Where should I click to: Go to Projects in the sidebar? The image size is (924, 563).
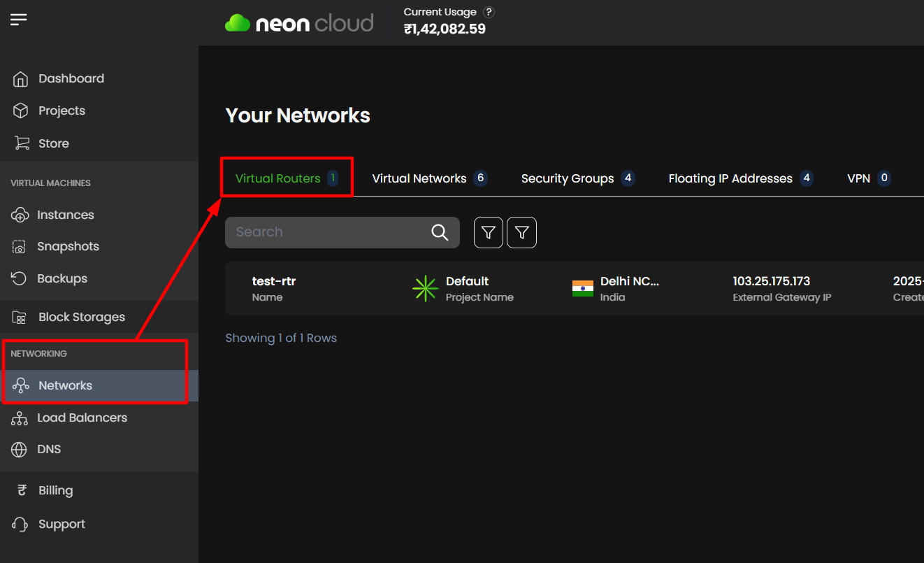(62, 111)
